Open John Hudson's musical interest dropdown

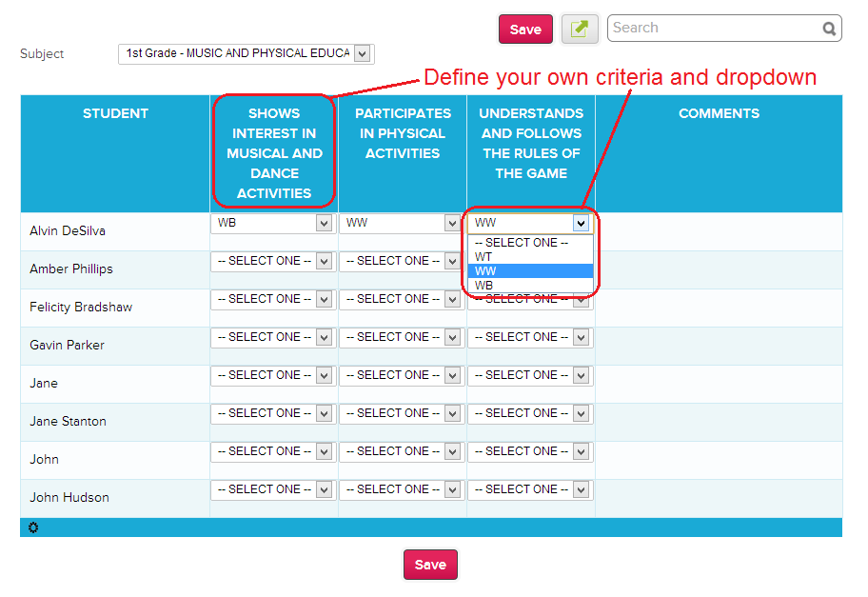(273, 489)
